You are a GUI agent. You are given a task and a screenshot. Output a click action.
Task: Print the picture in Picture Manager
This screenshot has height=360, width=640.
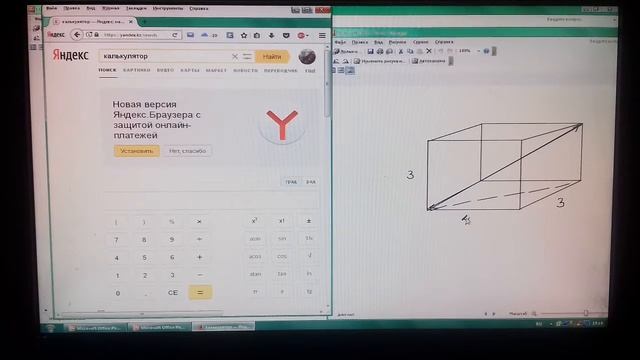(x=380, y=51)
